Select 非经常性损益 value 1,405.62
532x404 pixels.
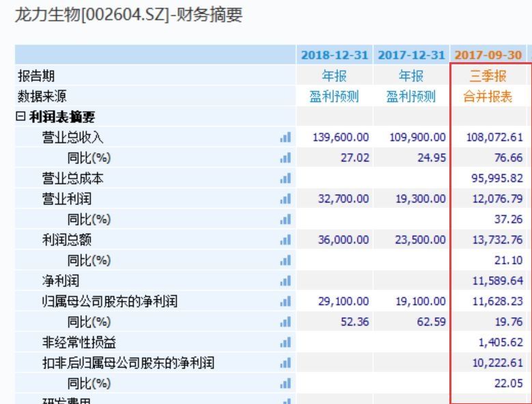click(501, 342)
